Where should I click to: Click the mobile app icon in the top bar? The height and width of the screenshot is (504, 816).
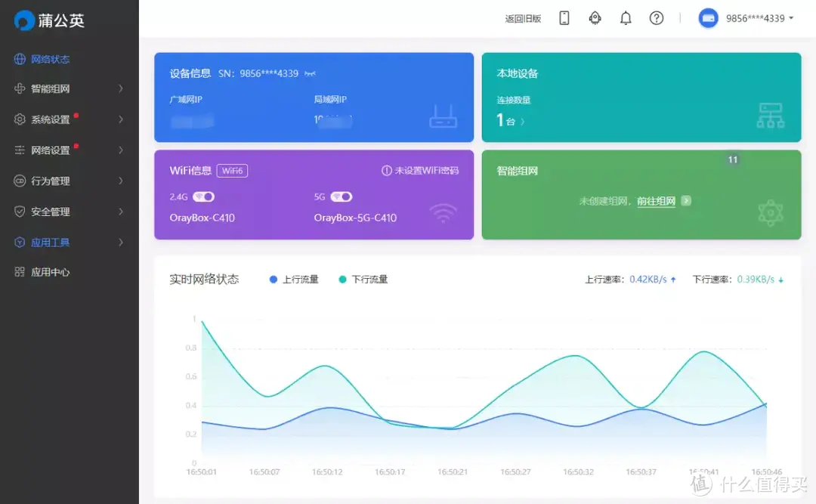click(x=564, y=17)
